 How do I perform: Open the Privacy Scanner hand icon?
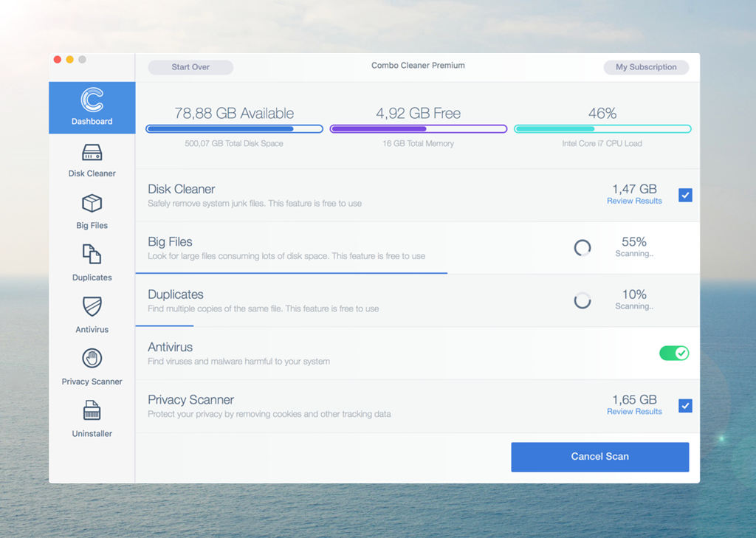pyautogui.click(x=92, y=358)
